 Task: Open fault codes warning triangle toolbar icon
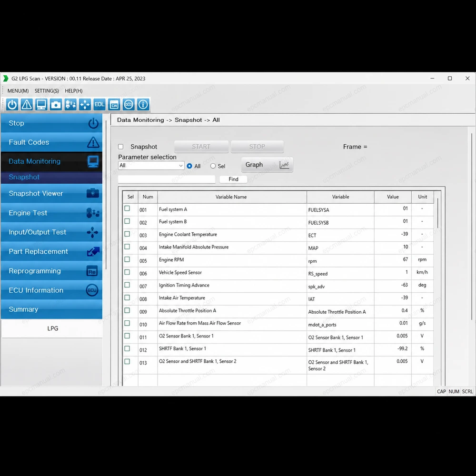pos(27,104)
